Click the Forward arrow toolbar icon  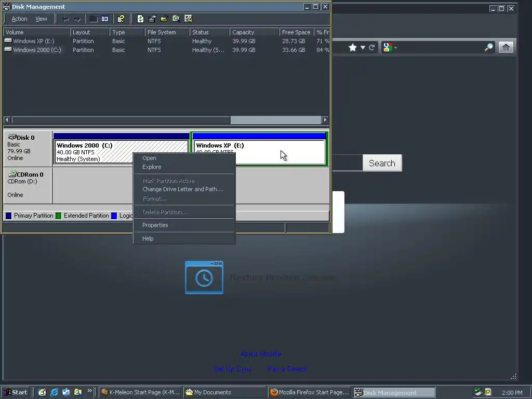point(77,19)
